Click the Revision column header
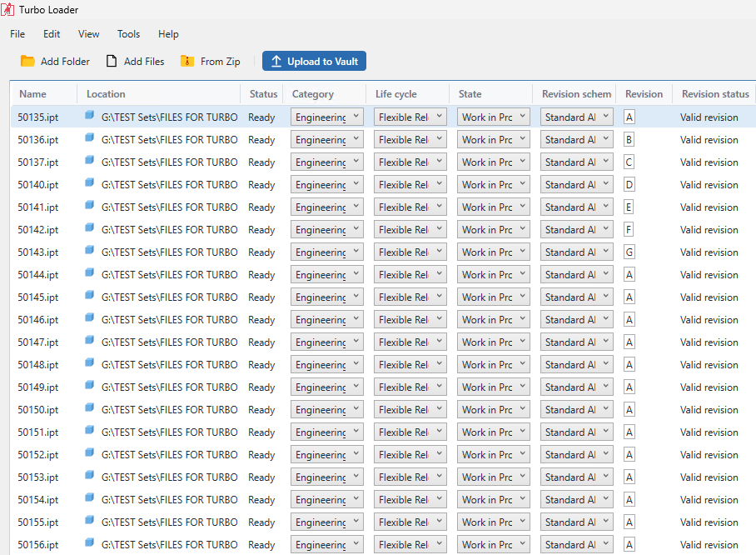This screenshot has height=555, width=756. [x=644, y=93]
